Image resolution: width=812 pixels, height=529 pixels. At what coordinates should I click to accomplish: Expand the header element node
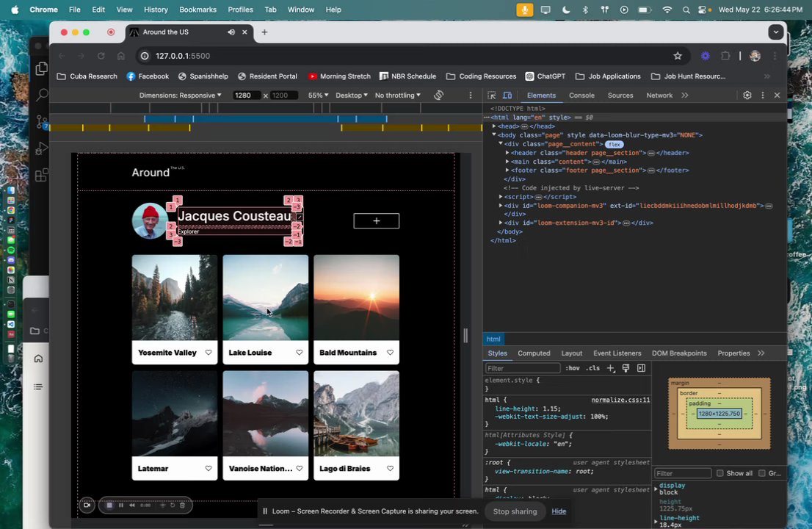(x=507, y=153)
